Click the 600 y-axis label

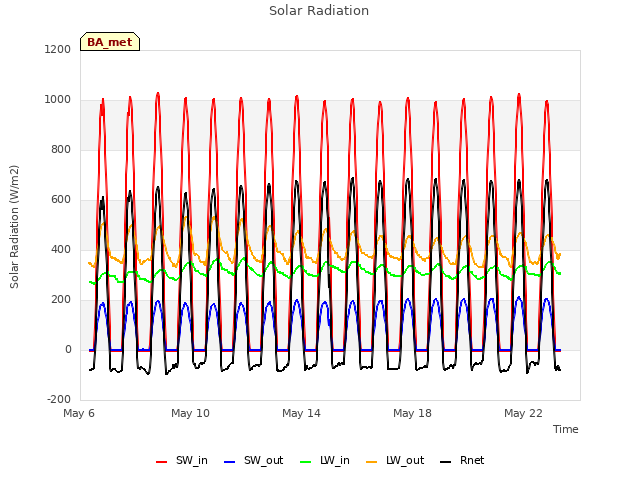tap(61, 200)
